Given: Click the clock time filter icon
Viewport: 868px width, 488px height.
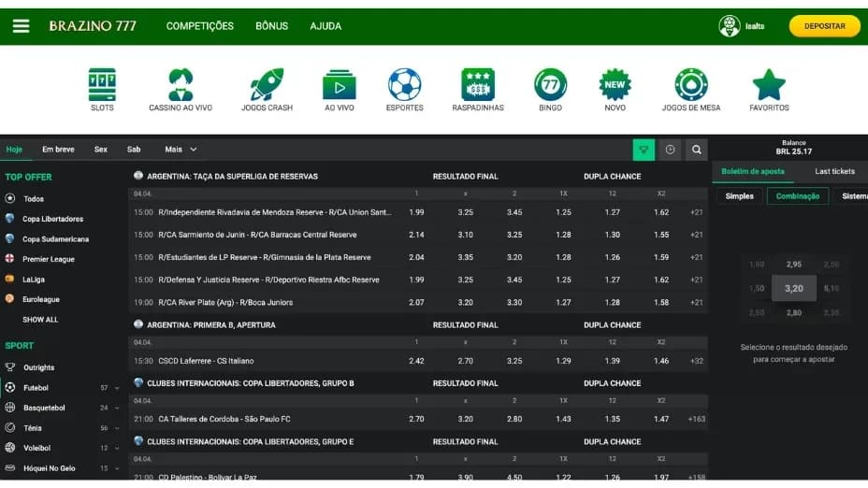Looking at the screenshot, I should (670, 150).
